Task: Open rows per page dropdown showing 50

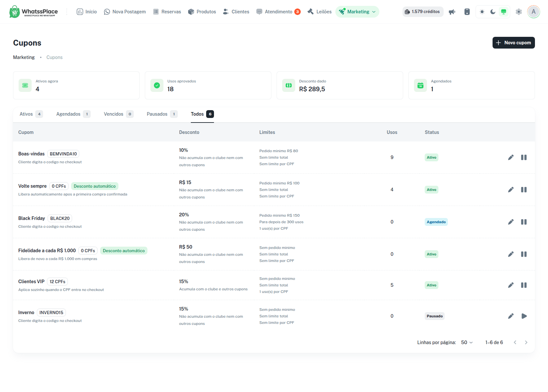Action: (467, 342)
